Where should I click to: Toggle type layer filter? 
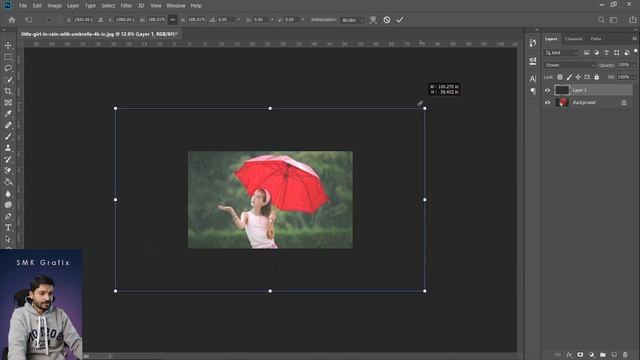pyautogui.click(x=606, y=53)
